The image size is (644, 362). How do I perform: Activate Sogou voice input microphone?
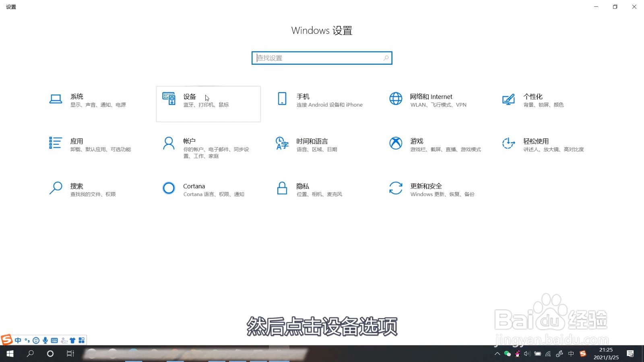click(x=45, y=340)
